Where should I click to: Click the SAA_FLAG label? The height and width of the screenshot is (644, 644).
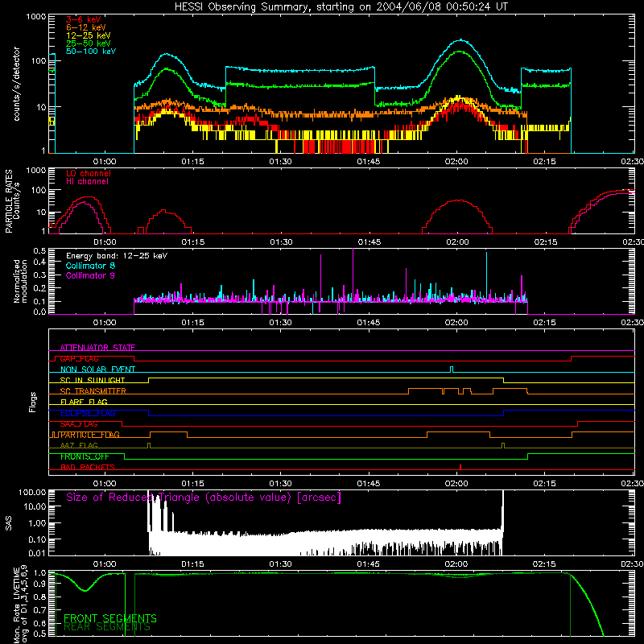pos(79,424)
